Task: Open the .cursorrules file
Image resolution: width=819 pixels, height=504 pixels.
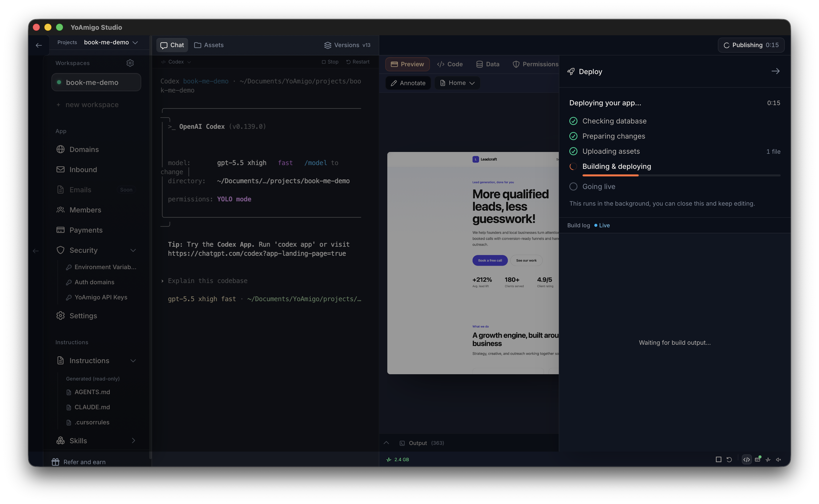Action: point(88,422)
